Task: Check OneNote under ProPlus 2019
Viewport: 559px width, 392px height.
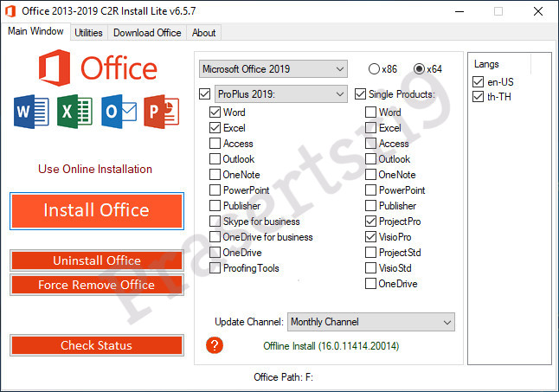Action: pos(215,175)
